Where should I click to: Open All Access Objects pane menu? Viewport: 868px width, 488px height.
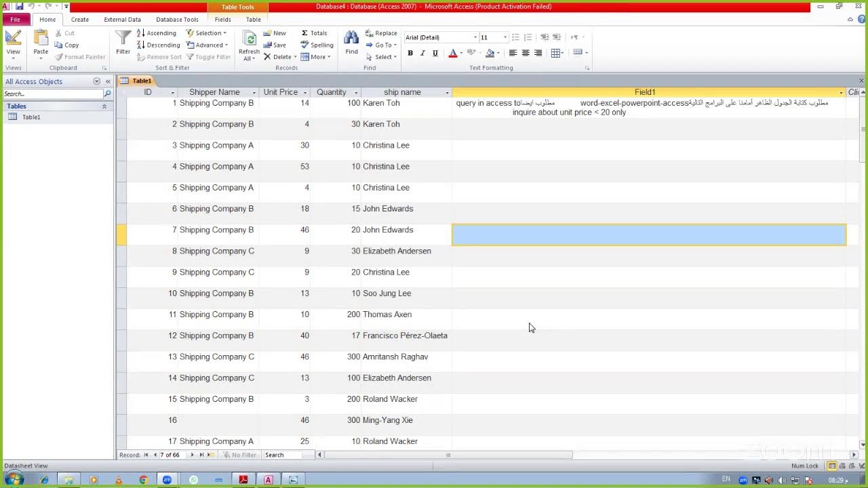[x=96, y=81]
